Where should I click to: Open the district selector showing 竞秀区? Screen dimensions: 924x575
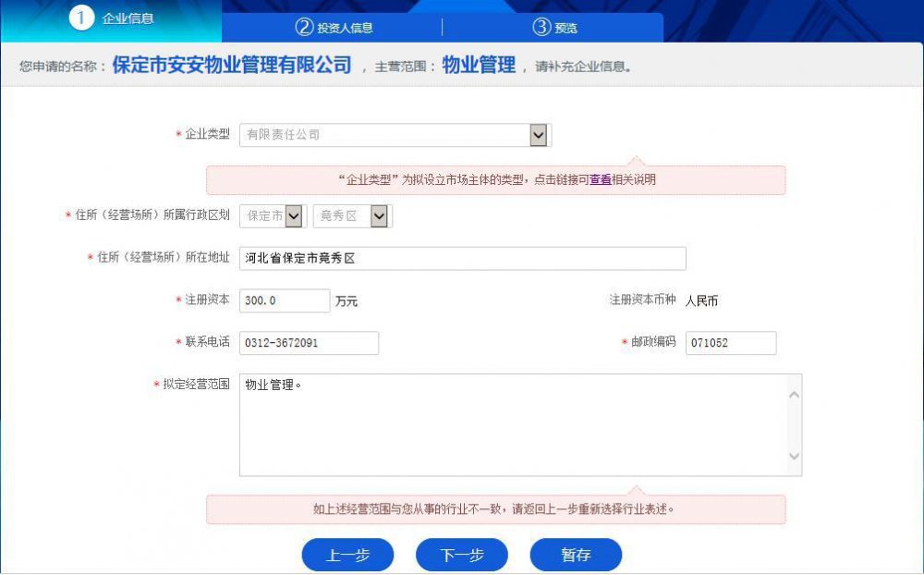pyautogui.click(x=351, y=215)
